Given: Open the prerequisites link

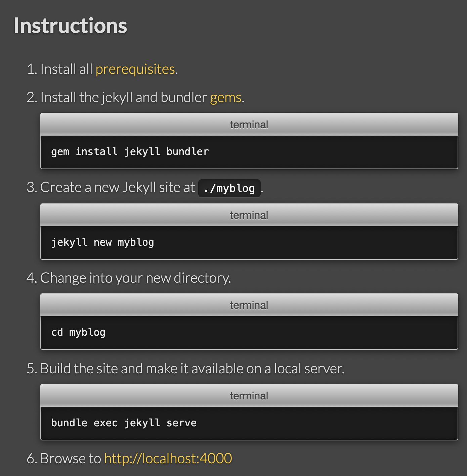Looking at the screenshot, I should coord(135,69).
